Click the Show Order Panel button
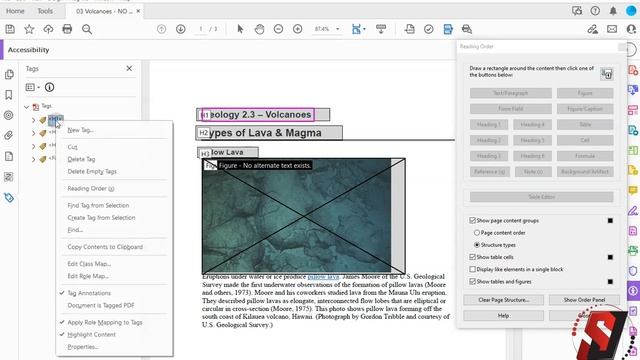640x360 pixels. point(584,300)
